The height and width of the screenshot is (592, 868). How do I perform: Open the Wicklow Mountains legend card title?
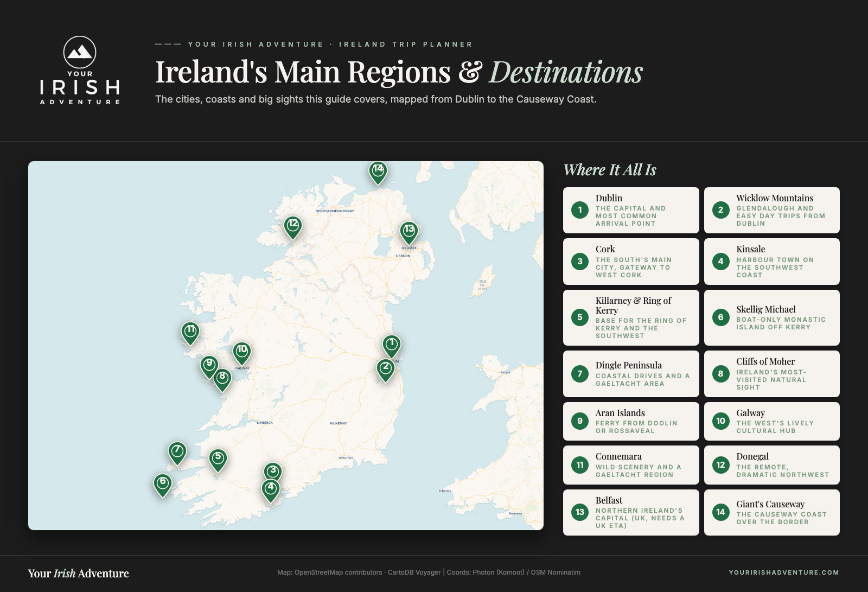[x=775, y=198]
